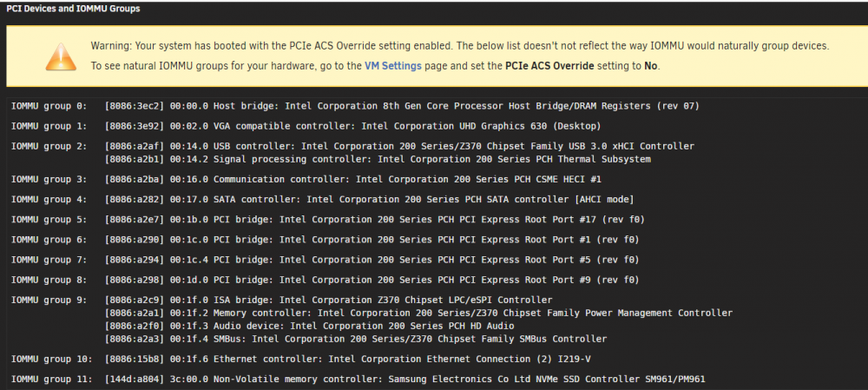This screenshot has height=390, width=868.
Task: Select the USB 3.0 xHCI Controller row
Action: (399, 146)
